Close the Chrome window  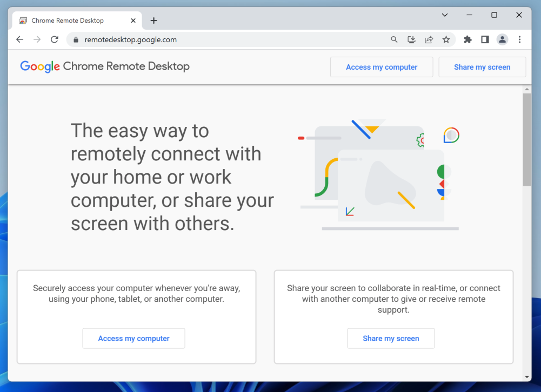coord(519,15)
